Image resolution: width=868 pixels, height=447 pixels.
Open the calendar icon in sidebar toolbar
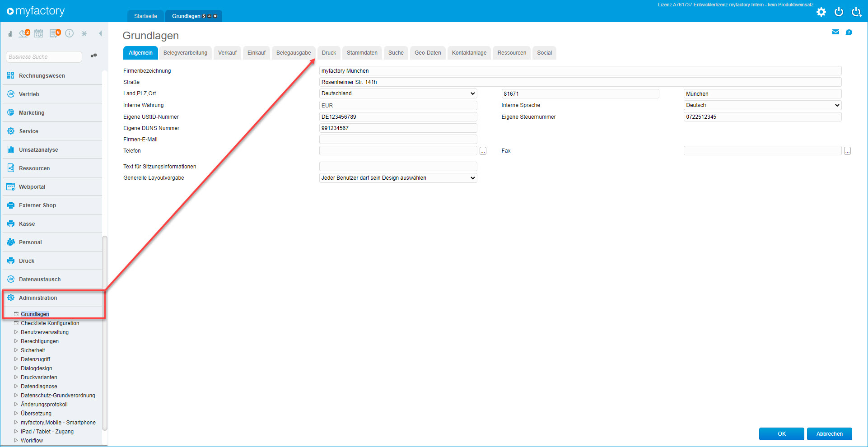pos(39,33)
